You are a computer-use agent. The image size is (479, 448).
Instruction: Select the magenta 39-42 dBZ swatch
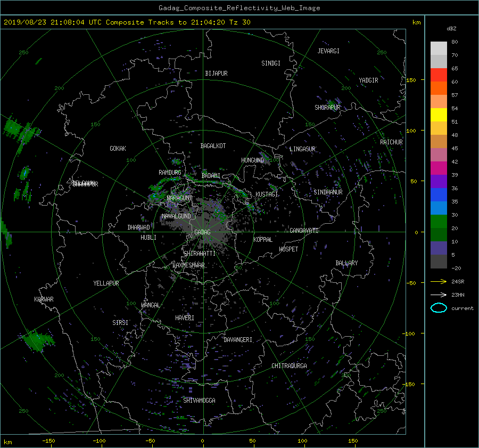pos(439,168)
